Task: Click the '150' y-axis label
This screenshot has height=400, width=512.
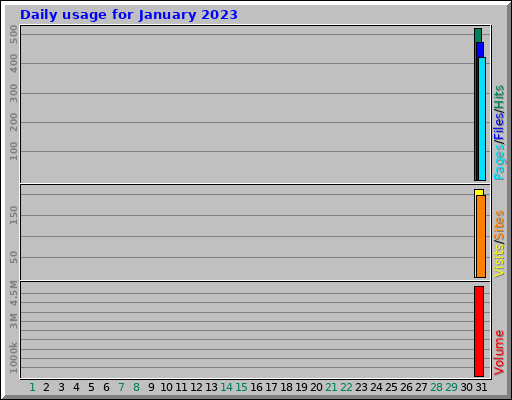Action: (14, 215)
